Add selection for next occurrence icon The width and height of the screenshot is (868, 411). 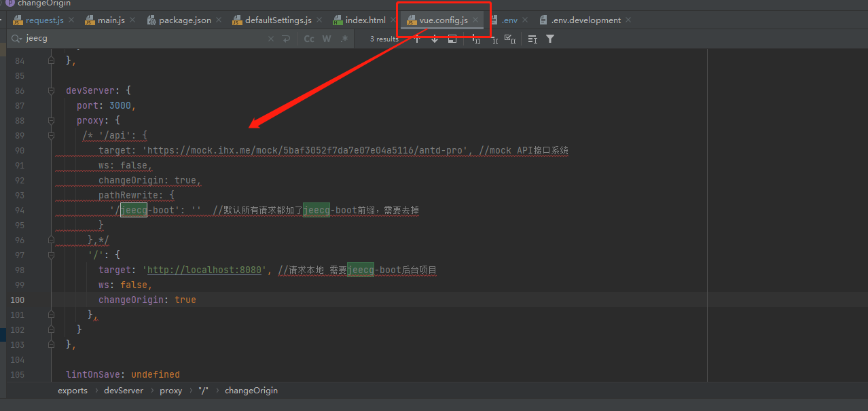pos(477,39)
